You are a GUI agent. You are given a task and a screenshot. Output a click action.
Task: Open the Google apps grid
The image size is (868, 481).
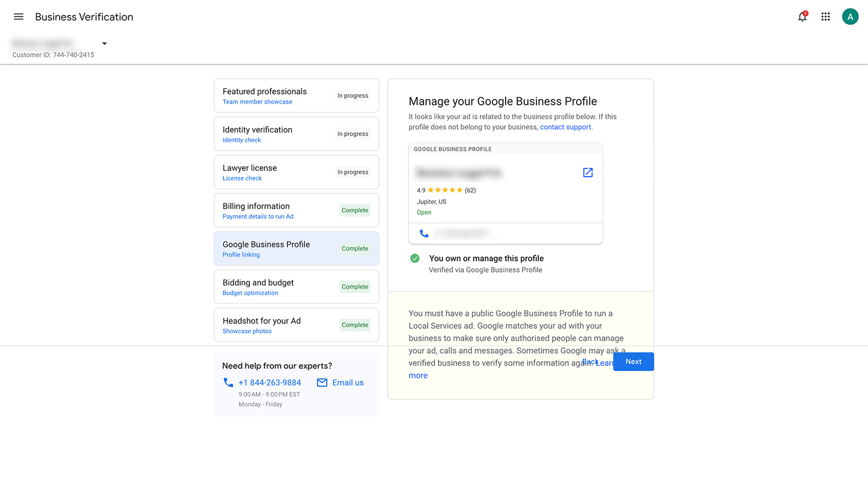(x=826, y=17)
